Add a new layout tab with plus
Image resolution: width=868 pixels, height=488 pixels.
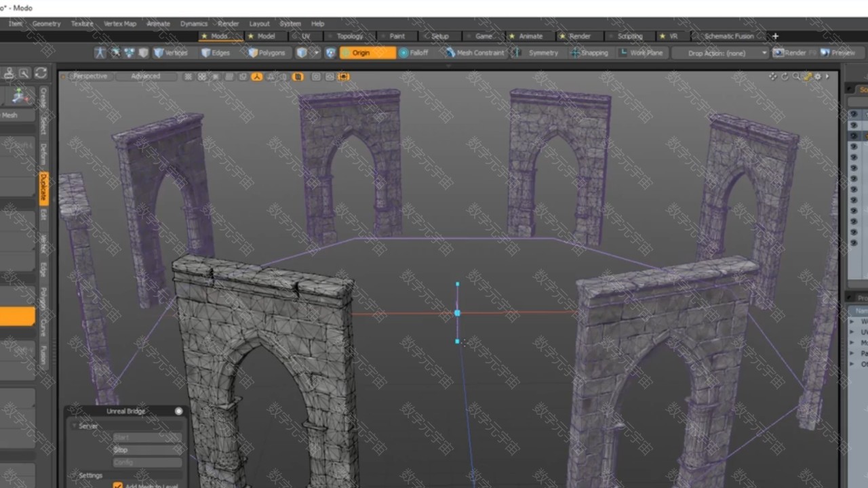(775, 36)
